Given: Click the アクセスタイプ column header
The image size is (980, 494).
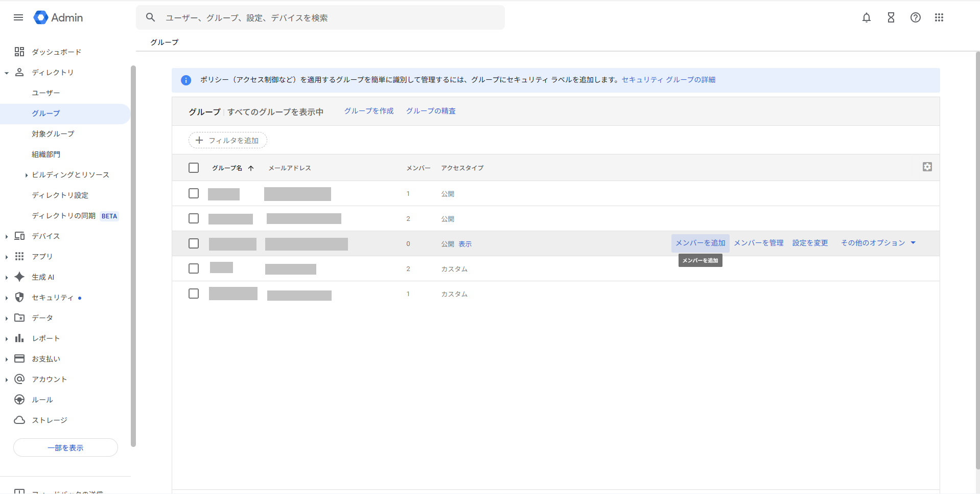Looking at the screenshot, I should click(462, 168).
